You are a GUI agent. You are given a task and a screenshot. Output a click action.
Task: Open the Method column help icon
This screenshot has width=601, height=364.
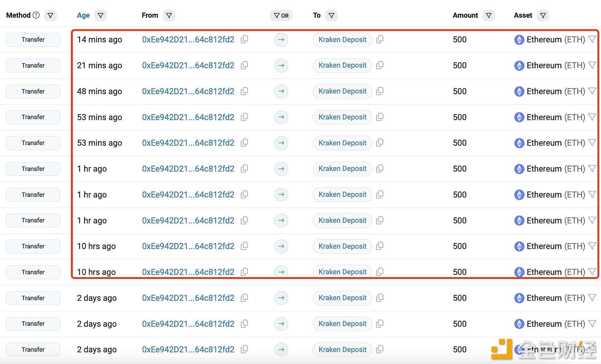[x=36, y=15]
